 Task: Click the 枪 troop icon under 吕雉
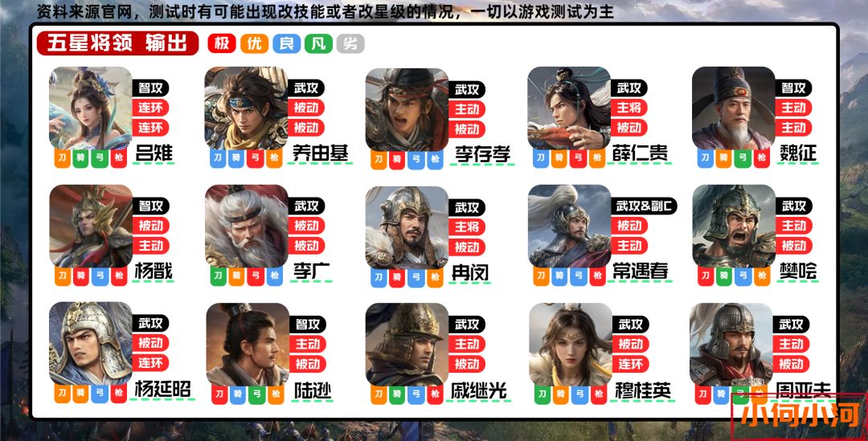point(118,157)
